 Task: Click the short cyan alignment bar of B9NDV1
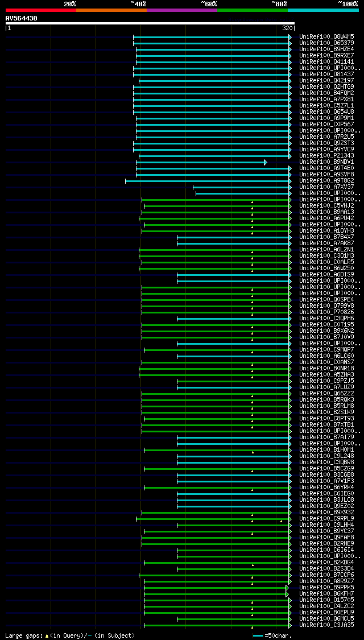coord(201,163)
